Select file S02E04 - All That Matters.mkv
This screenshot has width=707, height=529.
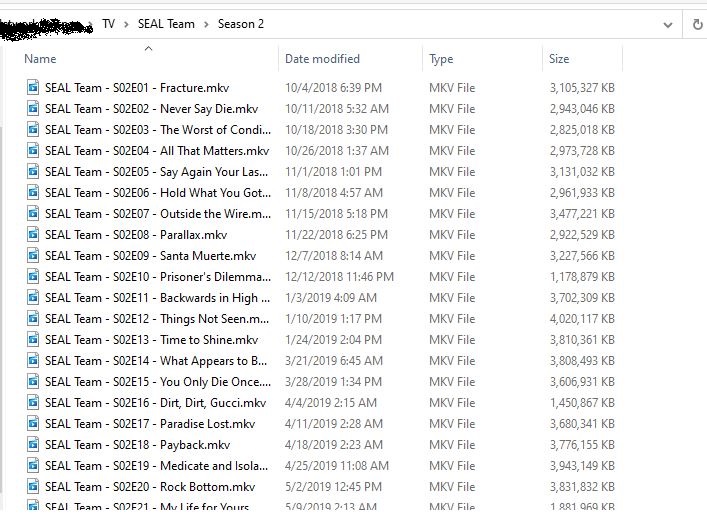tap(157, 151)
